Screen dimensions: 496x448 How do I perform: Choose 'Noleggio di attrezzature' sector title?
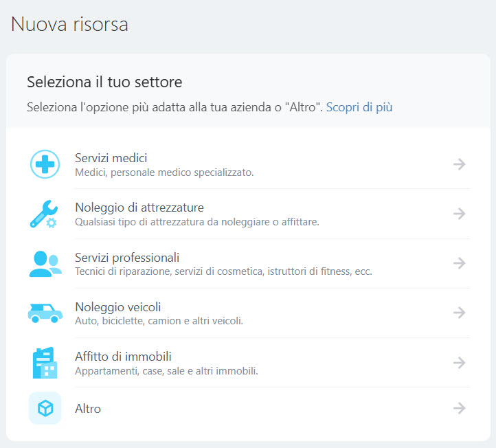(139, 208)
